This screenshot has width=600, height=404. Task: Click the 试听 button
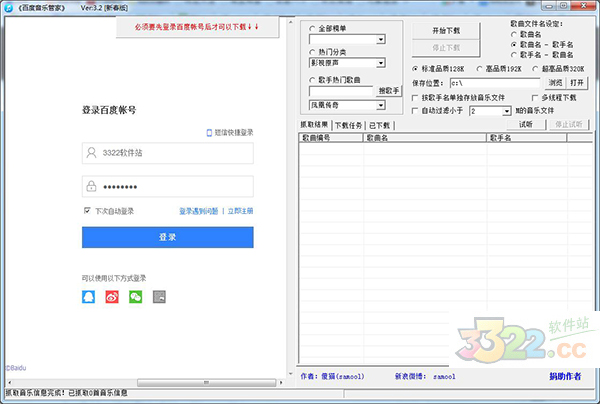coord(526,124)
